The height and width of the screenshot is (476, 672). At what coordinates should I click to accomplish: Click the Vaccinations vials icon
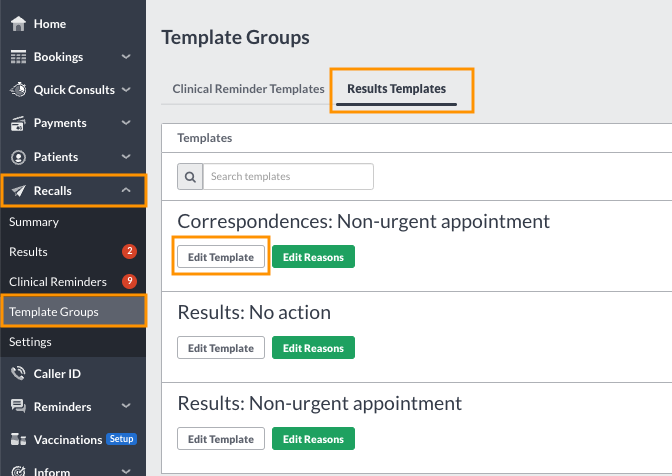coord(18,439)
